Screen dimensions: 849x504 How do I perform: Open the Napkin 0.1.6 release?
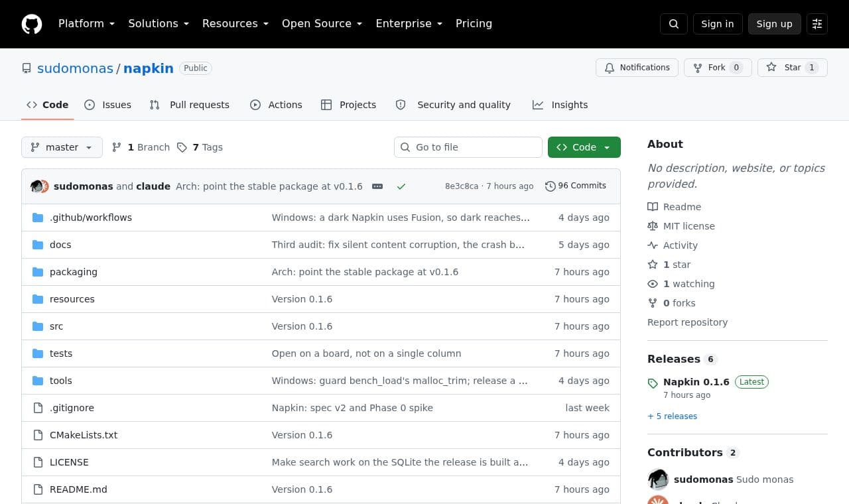click(696, 382)
